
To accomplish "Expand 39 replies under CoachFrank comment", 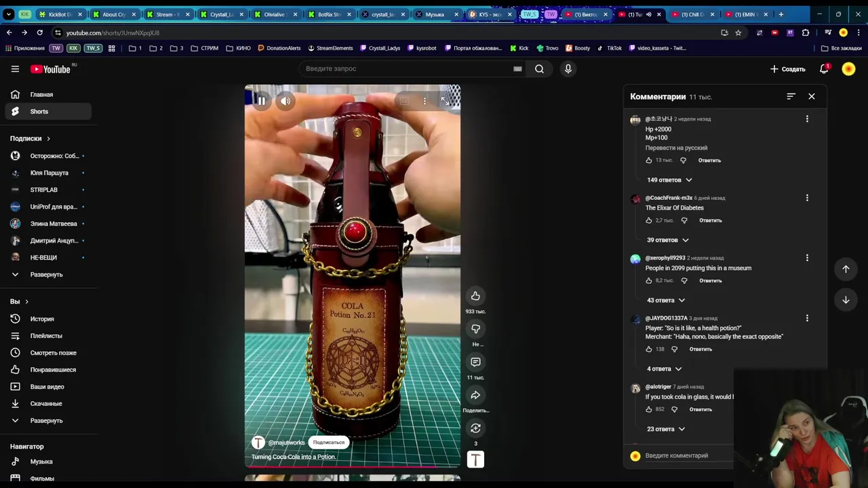I will (667, 240).
